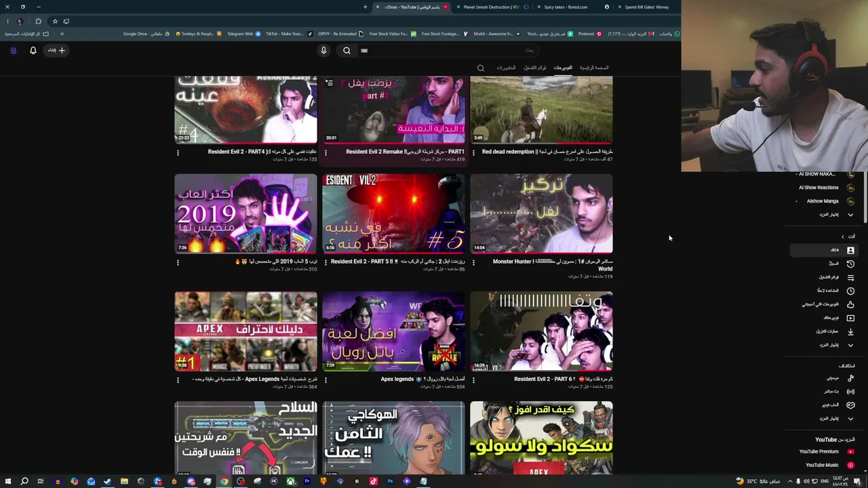Open the 35°C weather widget in taskbar

tap(757, 481)
